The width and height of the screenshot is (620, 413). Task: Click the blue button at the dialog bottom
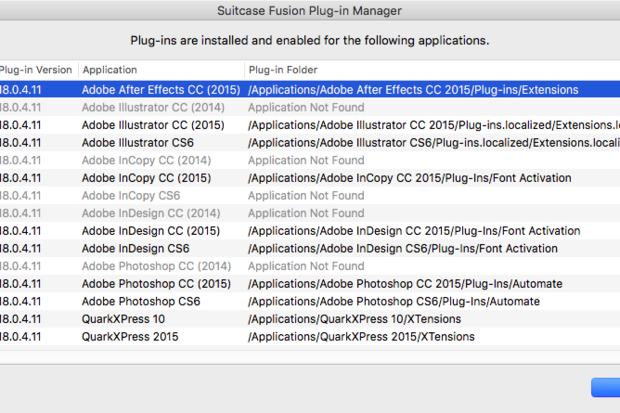[606, 387]
